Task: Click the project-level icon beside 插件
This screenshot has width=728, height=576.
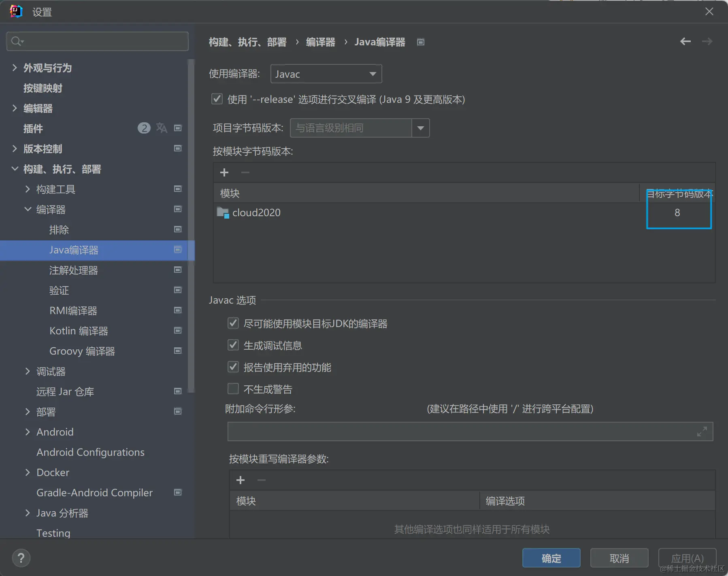Action: tap(178, 128)
